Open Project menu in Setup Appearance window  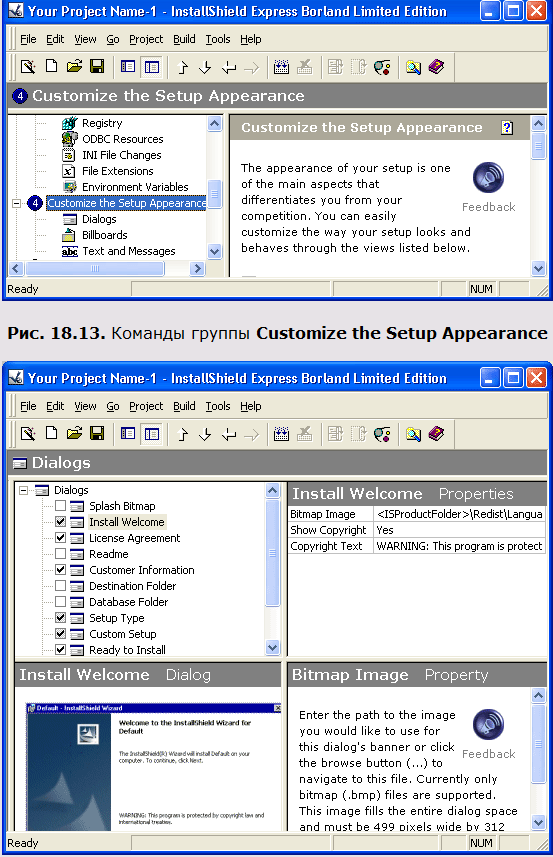click(146, 39)
